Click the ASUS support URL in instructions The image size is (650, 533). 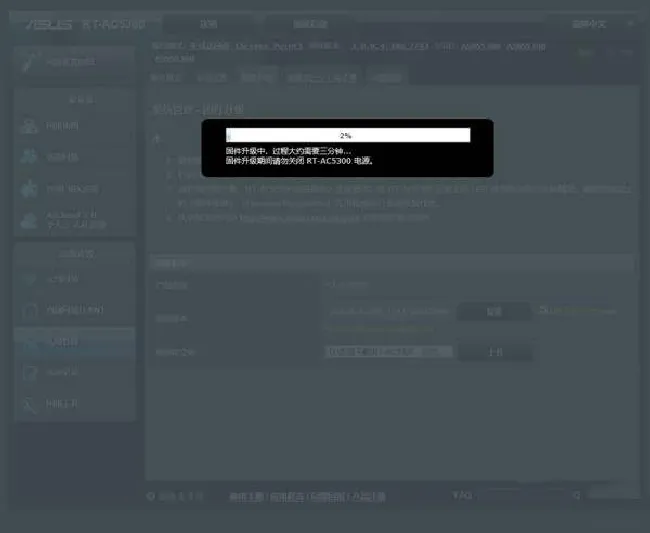click(x=299, y=218)
